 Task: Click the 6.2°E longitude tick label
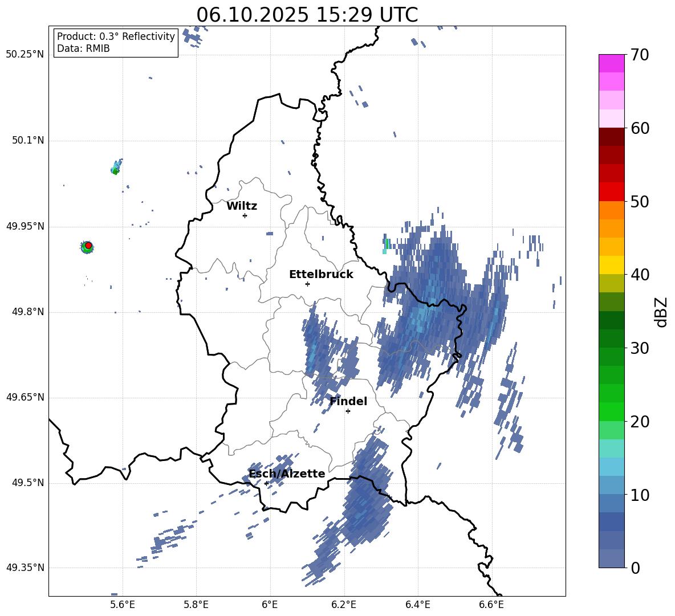(x=344, y=604)
